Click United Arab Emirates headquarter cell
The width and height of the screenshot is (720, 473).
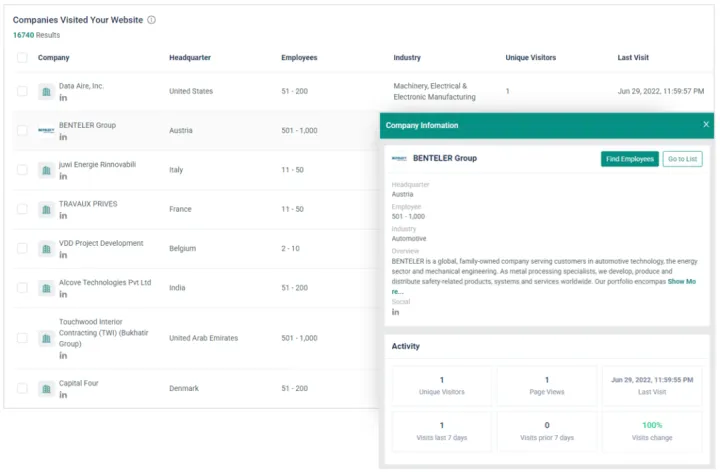click(203, 338)
